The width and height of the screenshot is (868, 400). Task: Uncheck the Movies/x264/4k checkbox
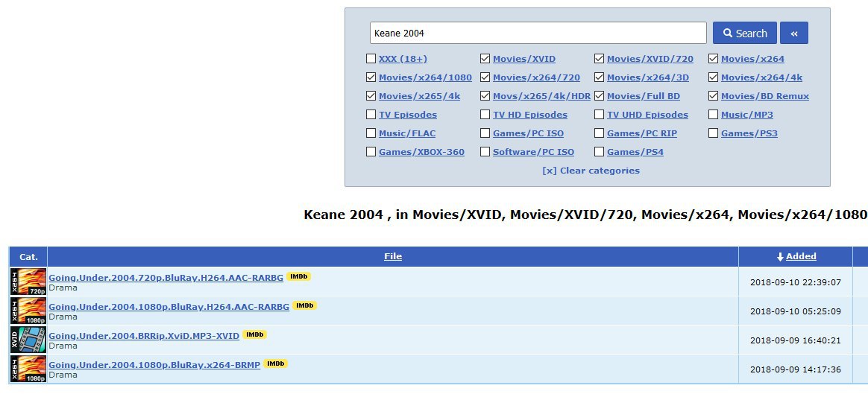[713, 77]
